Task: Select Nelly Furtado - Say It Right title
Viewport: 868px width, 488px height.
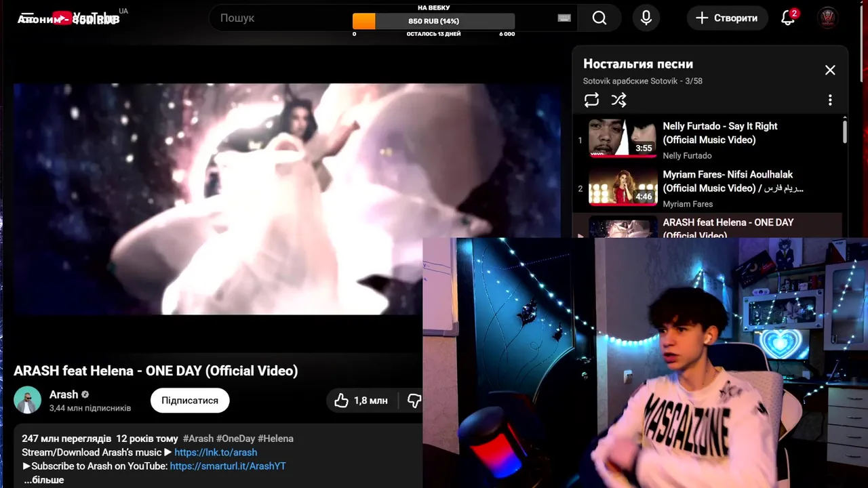Action: (x=720, y=133)
